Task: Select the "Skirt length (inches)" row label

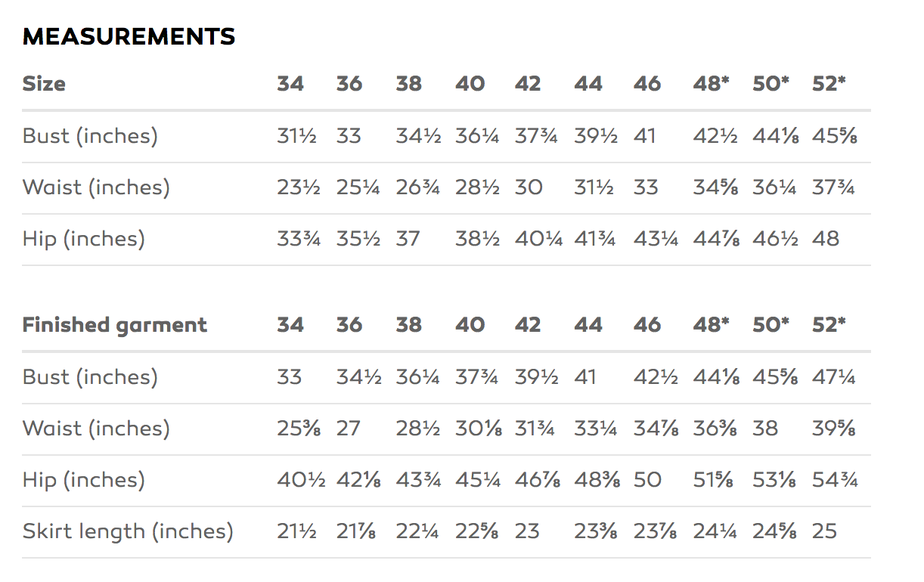Action: pos(128,531)
